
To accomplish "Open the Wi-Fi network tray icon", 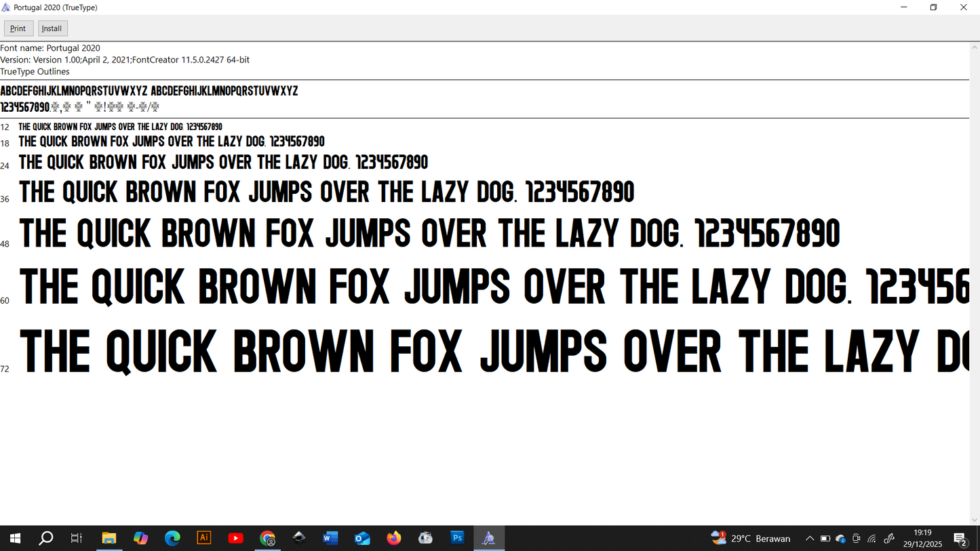I will pyautogui.click(x=872, y=539).
